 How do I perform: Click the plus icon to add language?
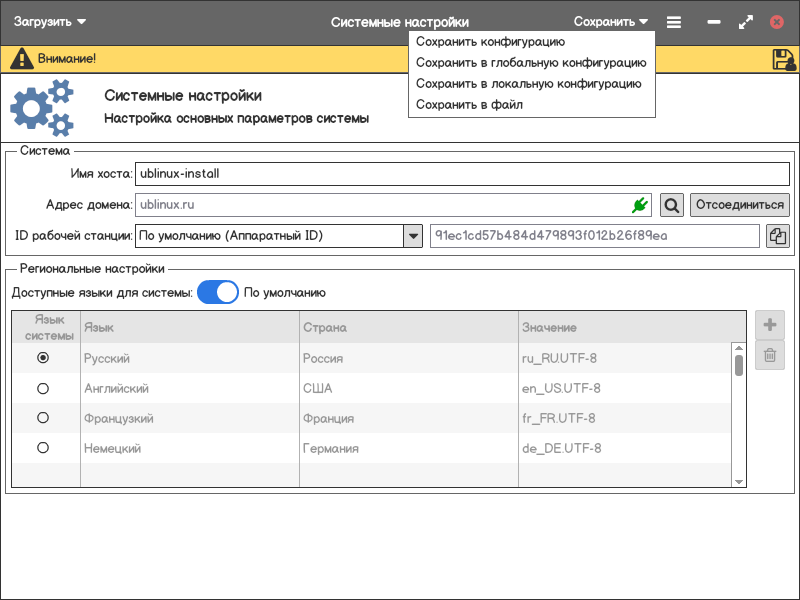[x=770, y=325]
